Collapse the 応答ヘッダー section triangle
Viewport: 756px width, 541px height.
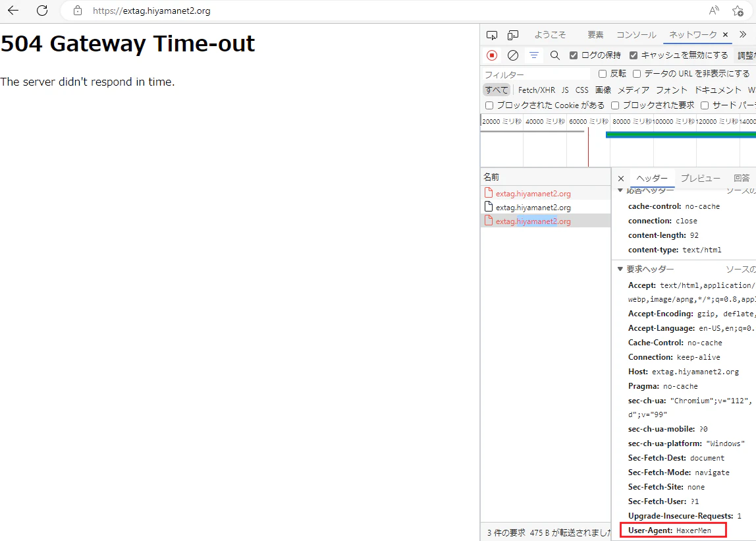tap(620, 190)
